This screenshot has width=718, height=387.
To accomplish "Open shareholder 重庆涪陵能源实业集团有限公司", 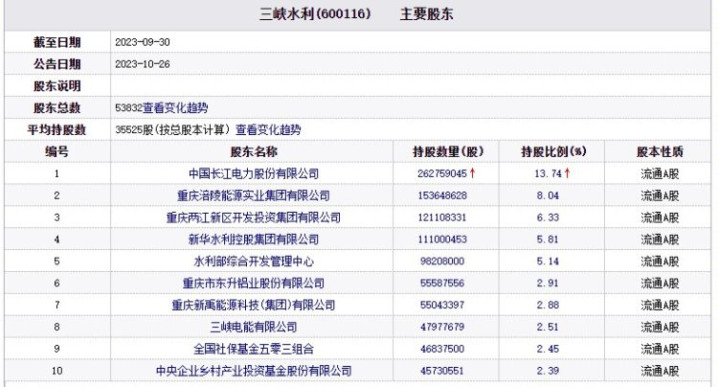I will (254, 196).
